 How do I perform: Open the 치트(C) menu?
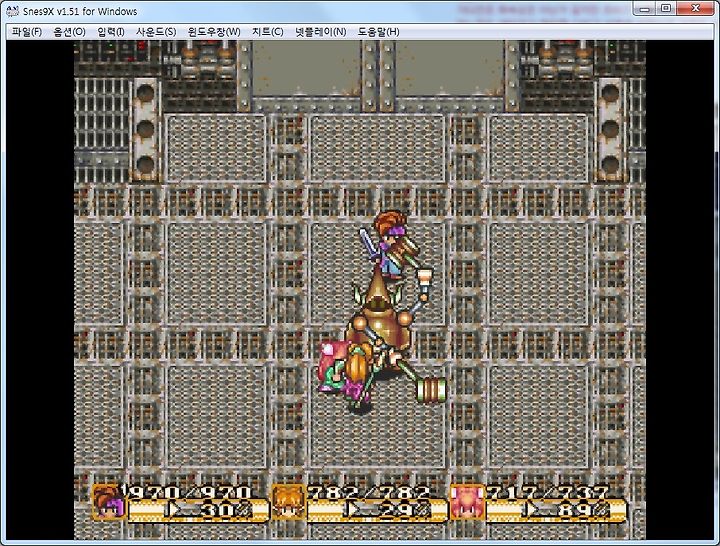coord(268,32)
